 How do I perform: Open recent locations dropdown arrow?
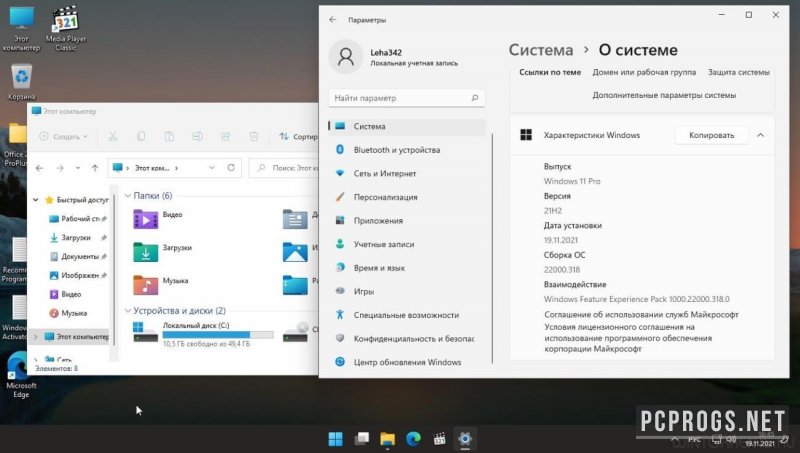78,168
